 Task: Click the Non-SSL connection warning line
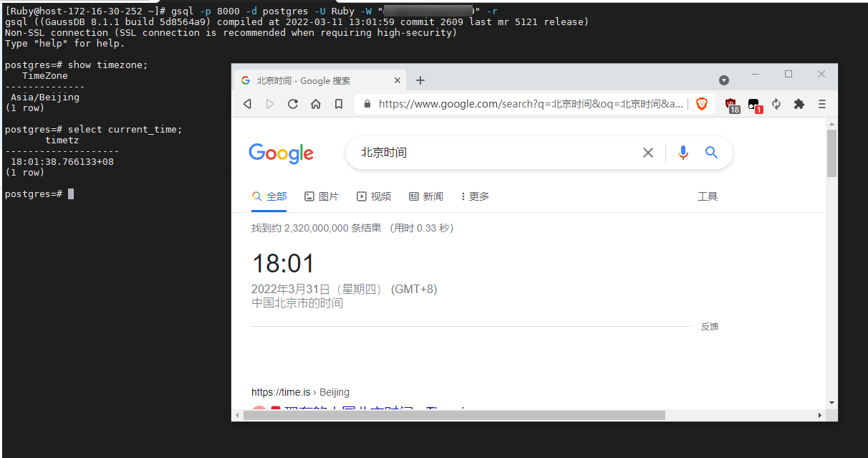point(231,33)
